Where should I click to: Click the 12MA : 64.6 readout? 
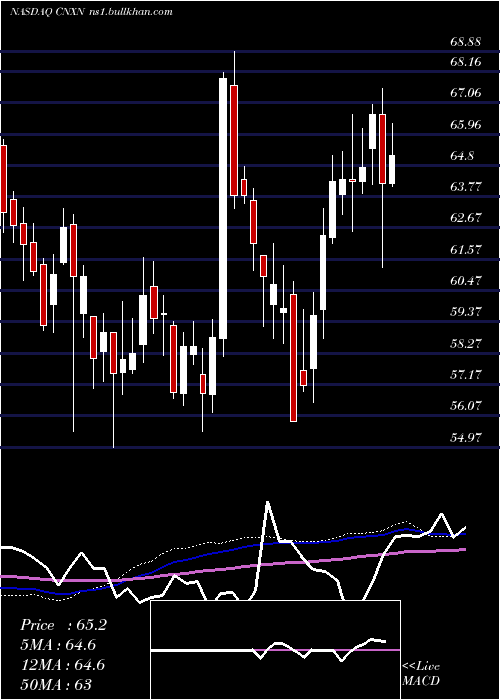(x=62, y=665)
